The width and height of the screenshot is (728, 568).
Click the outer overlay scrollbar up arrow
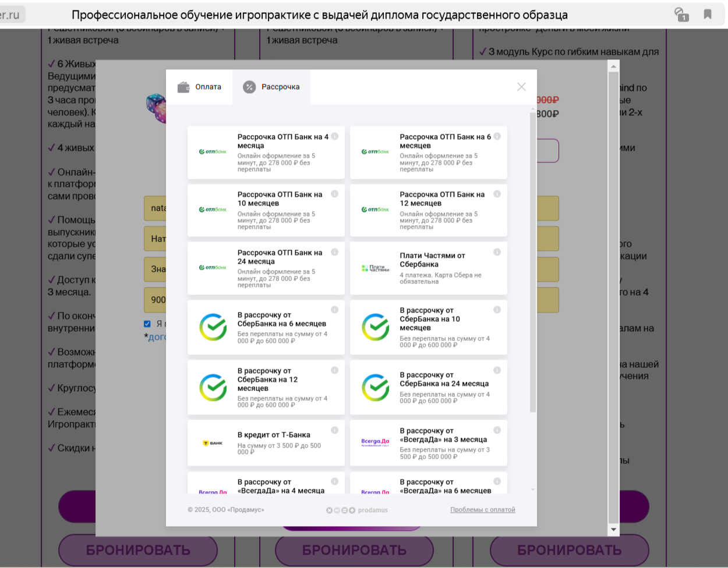613,66
